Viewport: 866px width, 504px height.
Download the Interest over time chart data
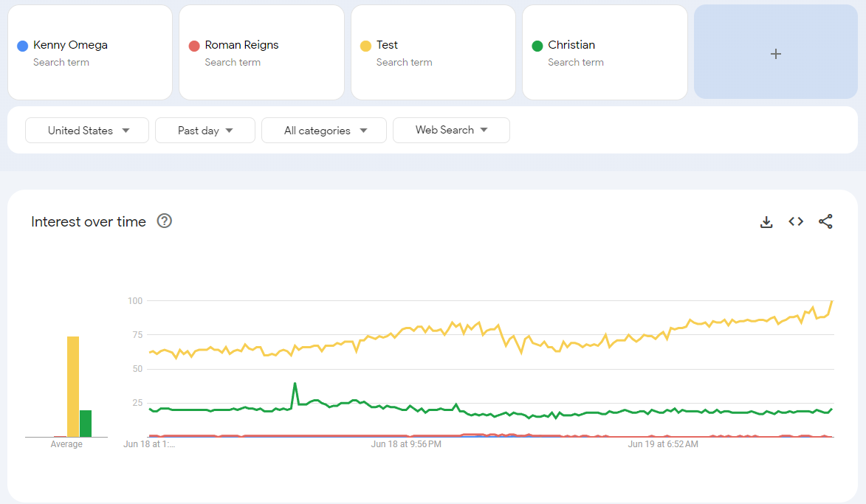pos(766,222)
